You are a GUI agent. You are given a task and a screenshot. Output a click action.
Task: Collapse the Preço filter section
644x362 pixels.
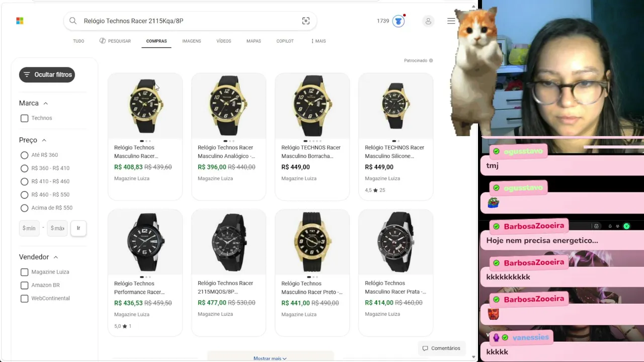point(44,140)
